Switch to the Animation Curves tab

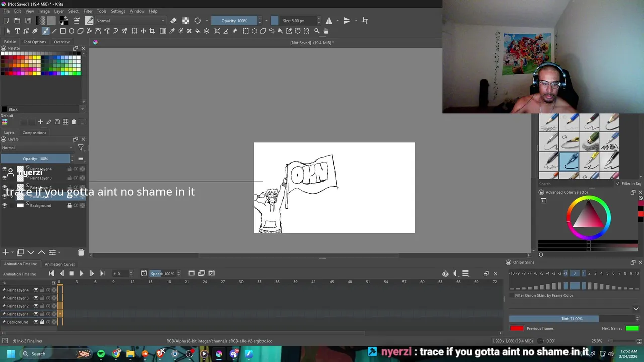click(60, 264)
